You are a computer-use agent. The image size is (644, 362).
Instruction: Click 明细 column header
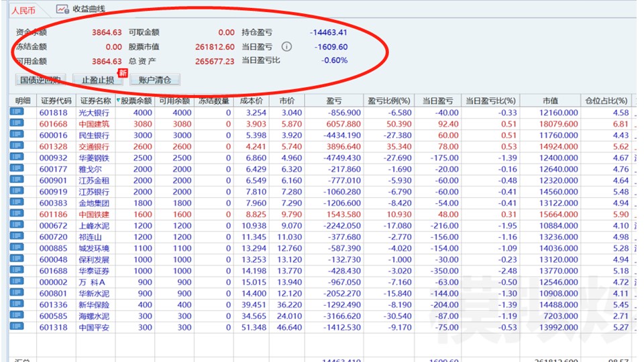(x=23, y=101)
